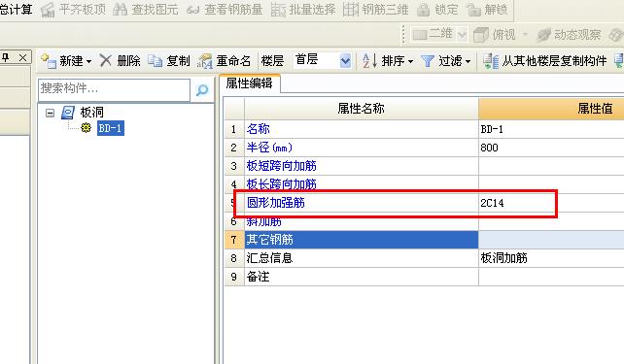
Task: Click the 2C14 rebar value cell
Action: (551, 203)
